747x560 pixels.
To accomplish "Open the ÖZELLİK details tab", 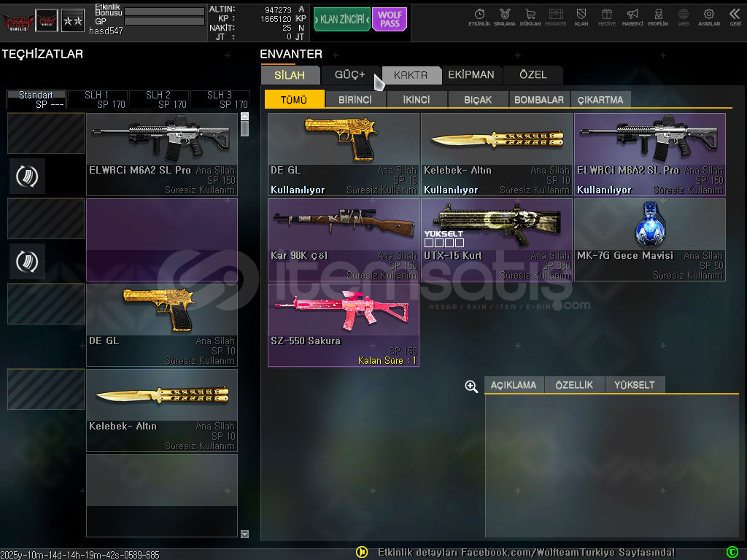I will tap(574, 385).
